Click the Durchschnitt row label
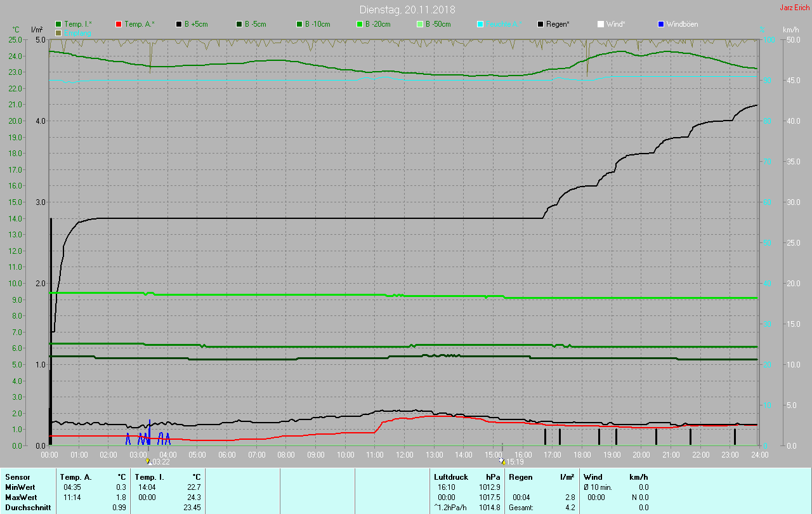Viewport: 812px width, 514px height. (27, 508)
